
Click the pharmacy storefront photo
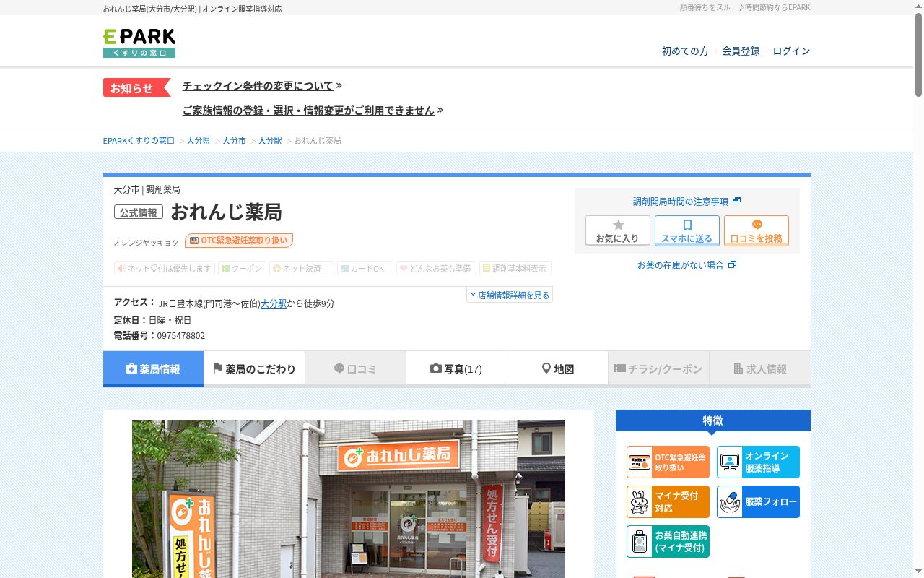click(x=349, y=499)
